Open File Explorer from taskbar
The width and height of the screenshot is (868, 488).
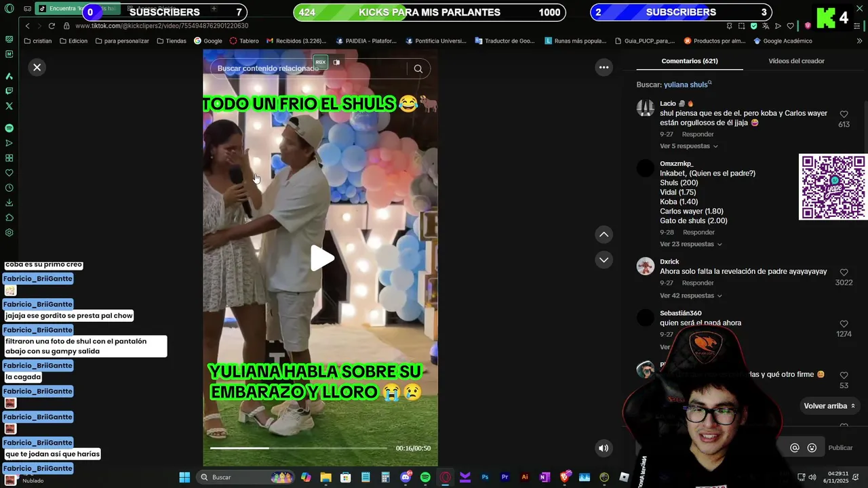325,477
